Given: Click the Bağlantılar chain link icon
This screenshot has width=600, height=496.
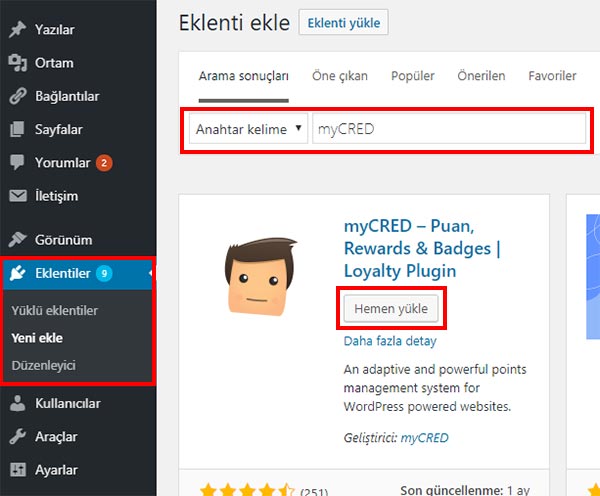Looking at the screenshot, I should (x=18, y=96).
